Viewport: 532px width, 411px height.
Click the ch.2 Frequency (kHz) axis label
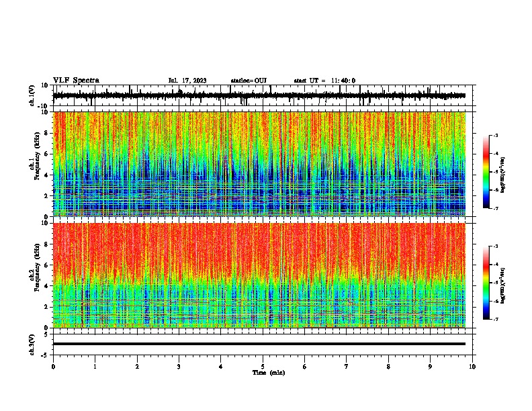coord(38,267)
